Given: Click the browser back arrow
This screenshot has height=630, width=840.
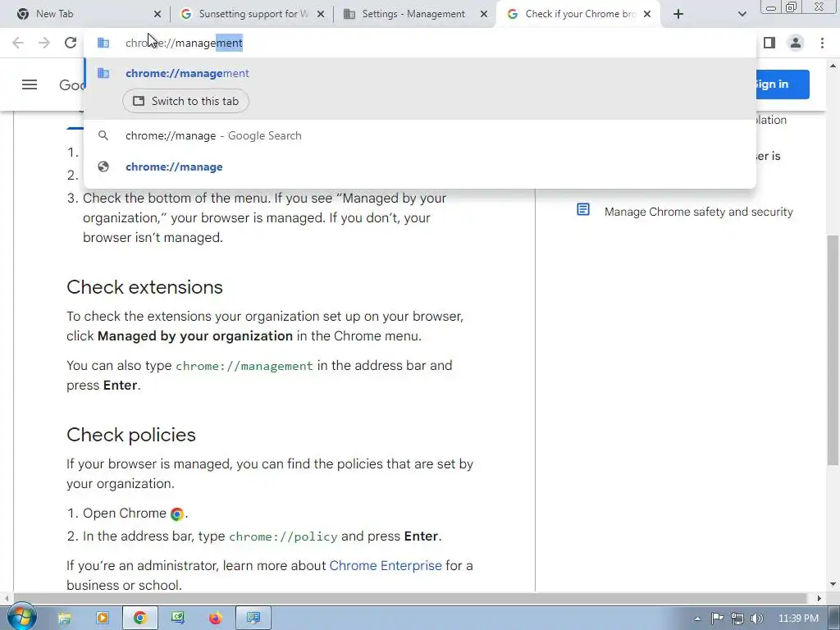Looking at the screenshot, I should (18, 43).
